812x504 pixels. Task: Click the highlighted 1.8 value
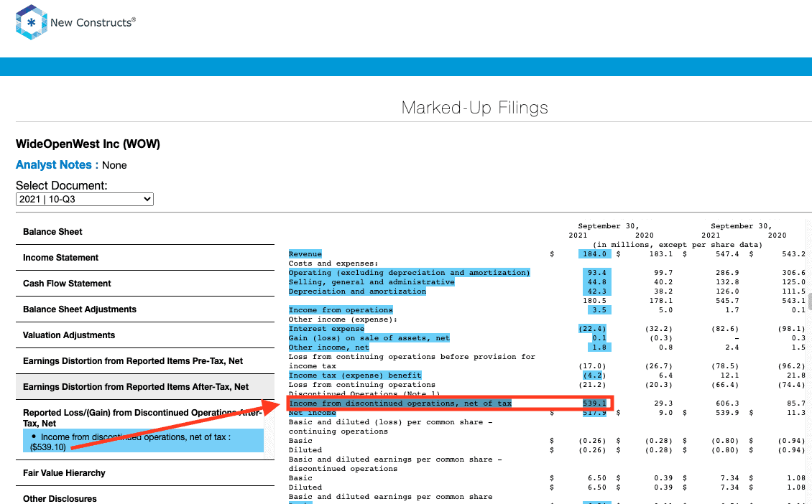pos(599,347)
